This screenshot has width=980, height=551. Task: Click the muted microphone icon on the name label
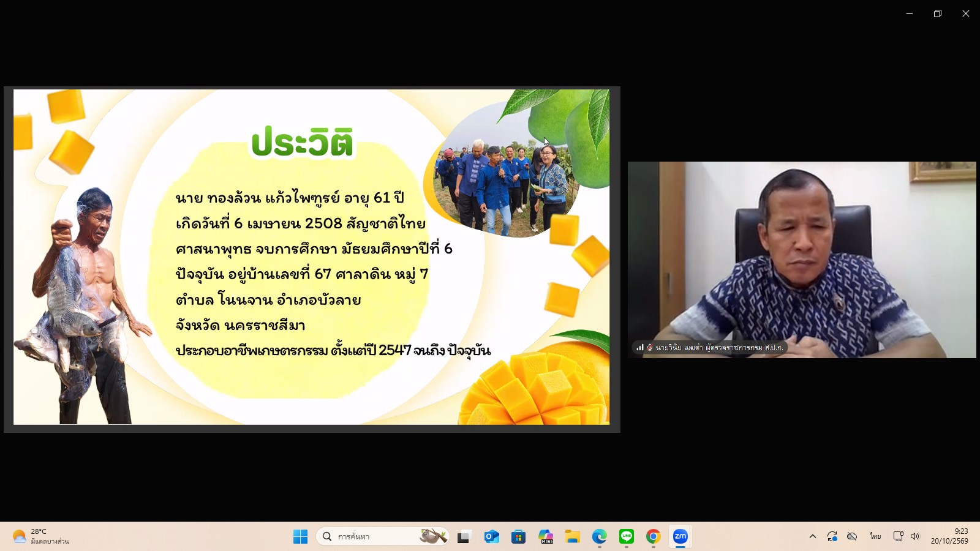coord(650,347)
